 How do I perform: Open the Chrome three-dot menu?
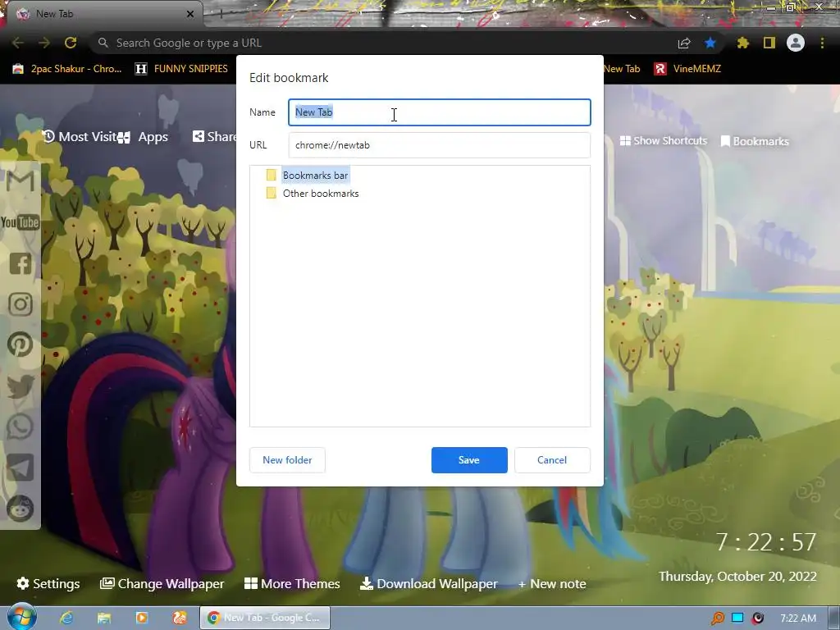(x=822, y=43)
